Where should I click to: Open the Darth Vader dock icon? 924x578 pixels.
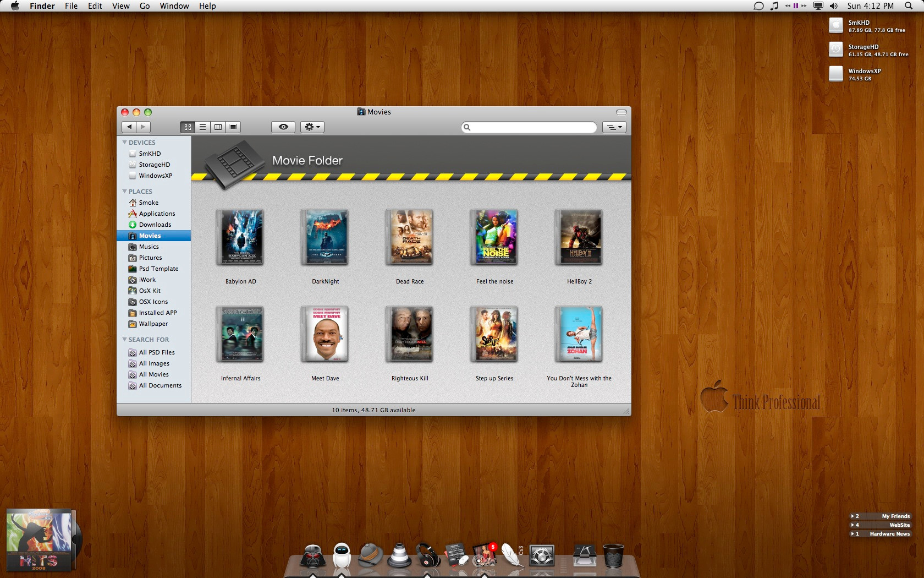tap(312, 555)
